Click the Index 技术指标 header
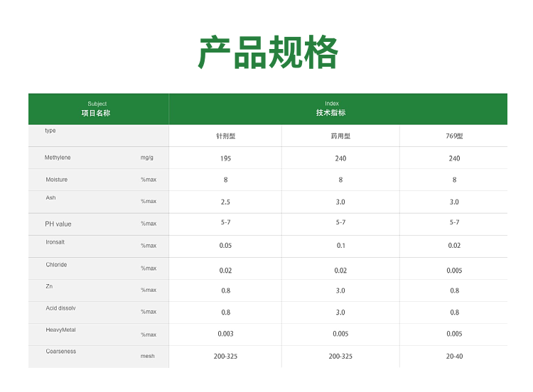Screen dimensions: 533x392 click(x=331, y=109)
